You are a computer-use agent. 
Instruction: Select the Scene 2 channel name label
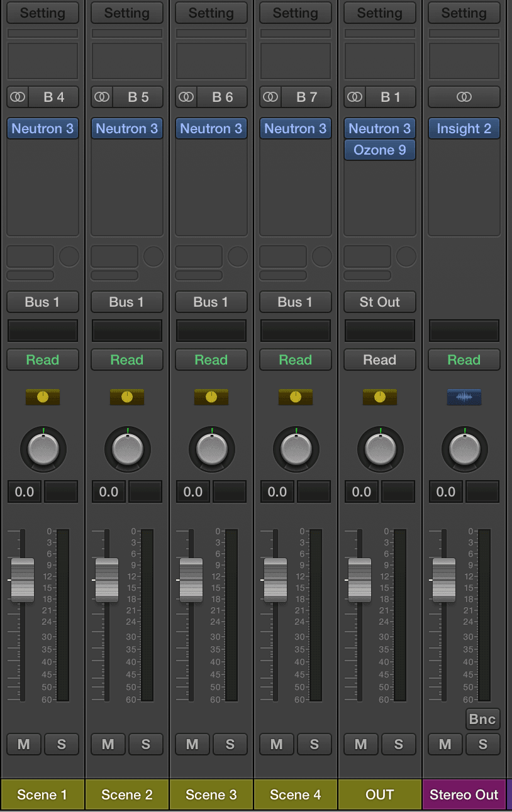tap(127, 794)
